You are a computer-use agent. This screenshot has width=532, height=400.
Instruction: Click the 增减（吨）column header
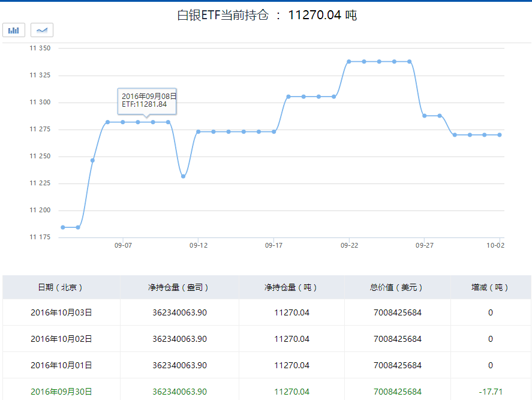(490, 287)
